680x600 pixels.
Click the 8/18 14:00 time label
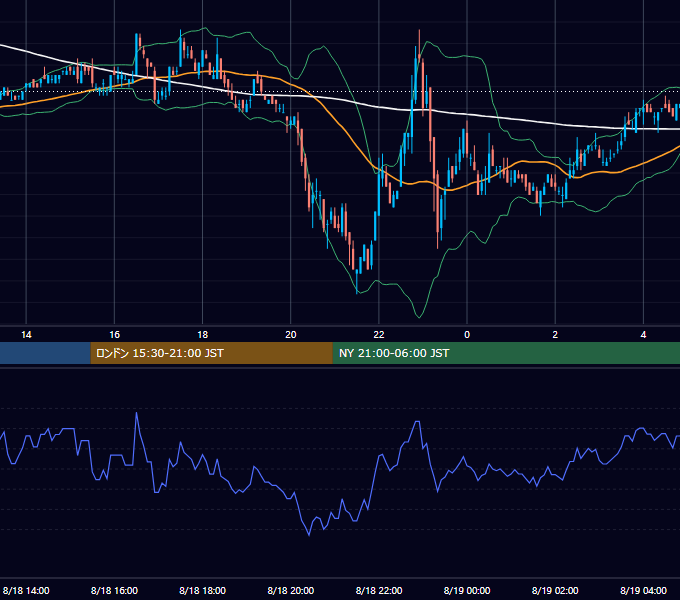26,590
